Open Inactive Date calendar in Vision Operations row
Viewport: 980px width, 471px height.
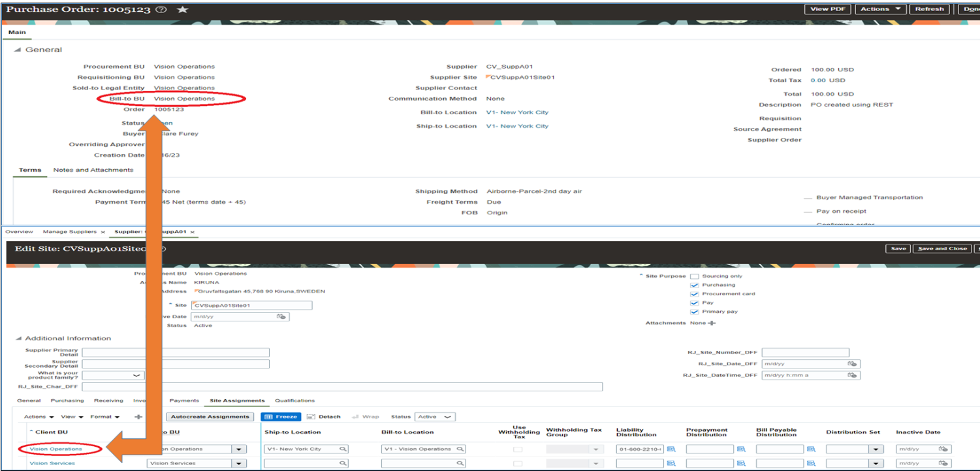943,449
